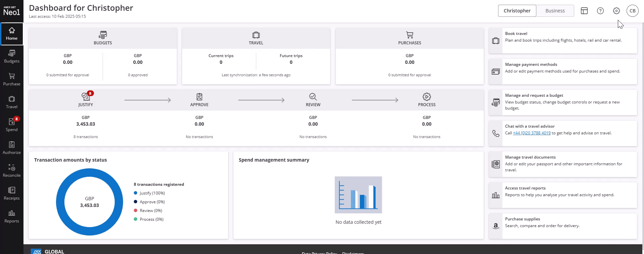This screenshot has height=254, width=644.
Task: Open Reconcile in the sidebar
Action: [x=12, y=171]
